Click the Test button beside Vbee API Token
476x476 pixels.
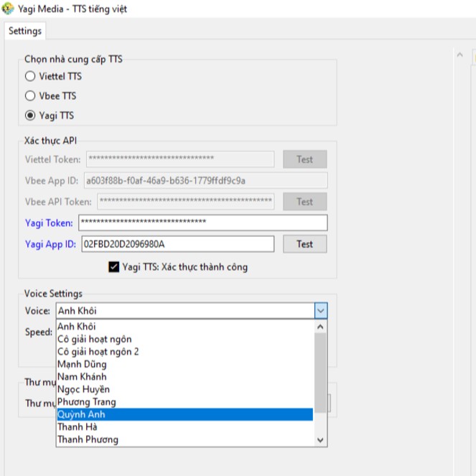click(305, 202)
